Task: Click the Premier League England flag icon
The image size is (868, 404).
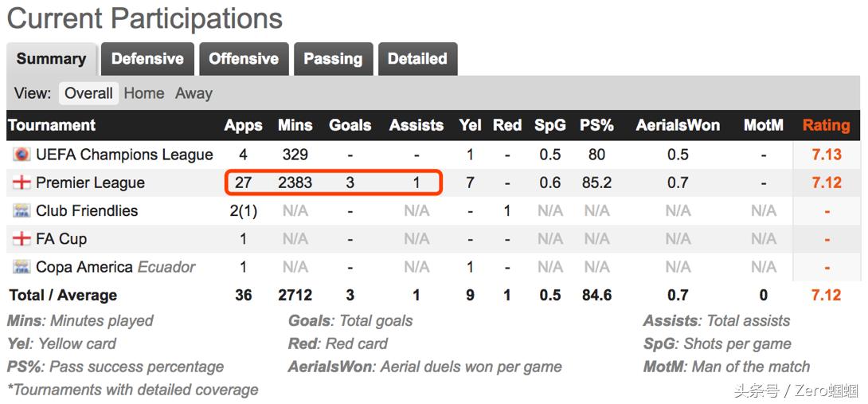Action: tap(22, 182)
